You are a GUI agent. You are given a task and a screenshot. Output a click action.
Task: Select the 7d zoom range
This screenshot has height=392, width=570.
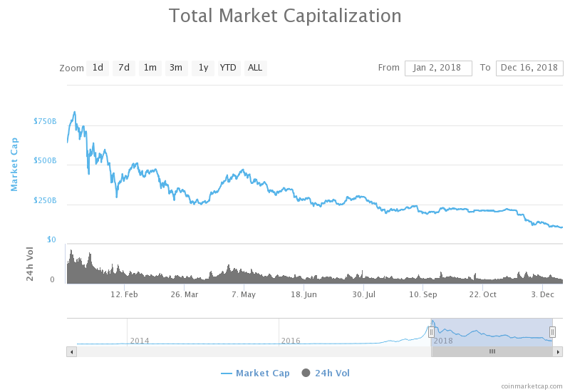(124, 68)
